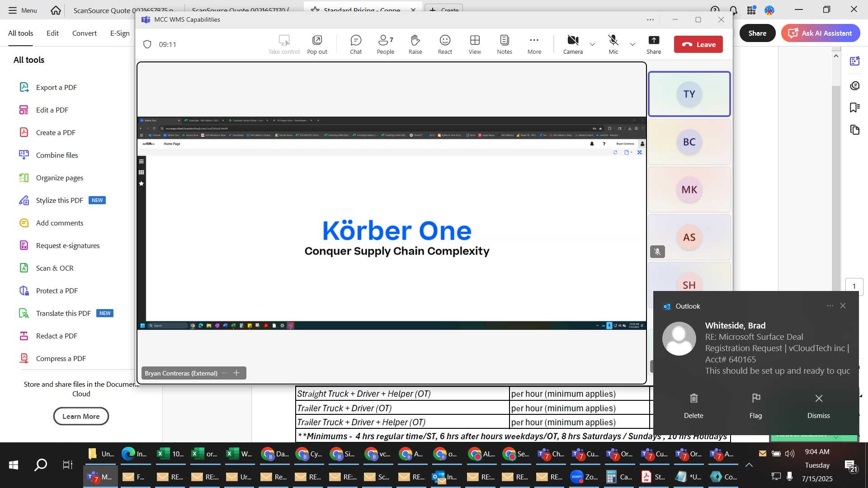Zoom out on Bryan Contreras shared screen
The height and width of the screenshot is (488, 868).
pos(224,373)
